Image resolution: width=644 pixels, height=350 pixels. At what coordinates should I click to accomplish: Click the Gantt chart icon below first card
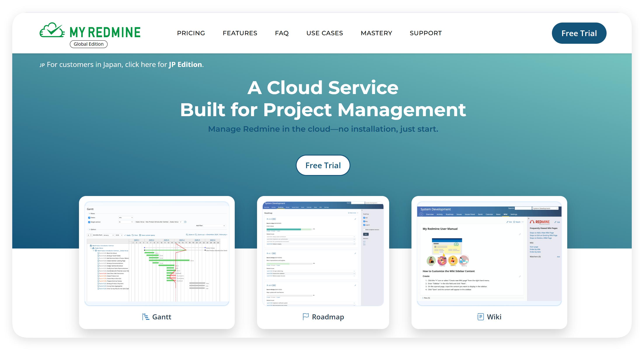click(x=146, y=317)
